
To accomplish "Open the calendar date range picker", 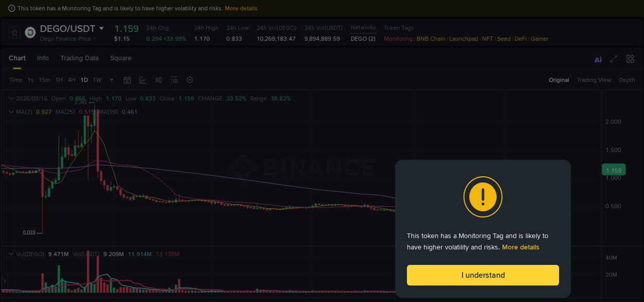I will (x=127, y=80).
